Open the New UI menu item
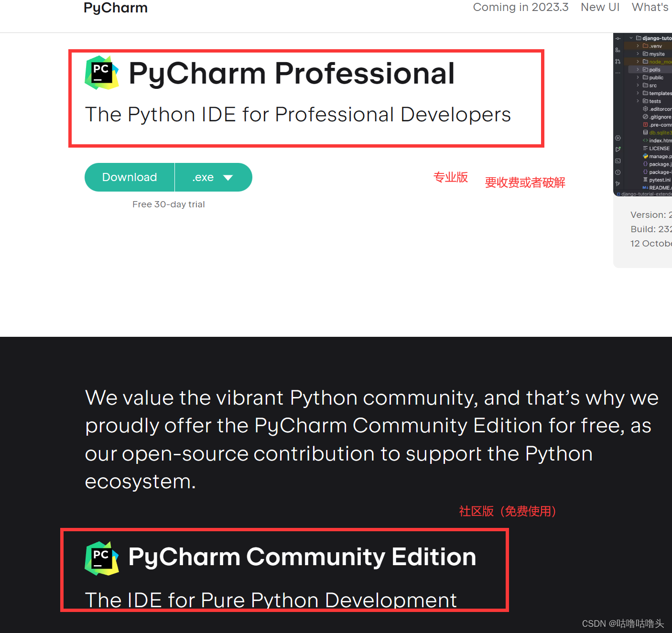 tap(600, 7)
